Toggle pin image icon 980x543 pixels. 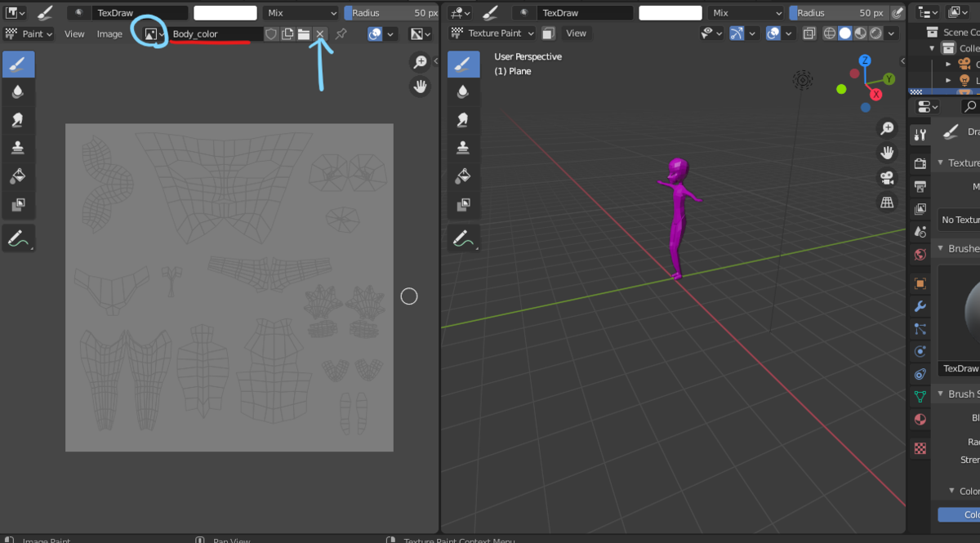[341, 33]
